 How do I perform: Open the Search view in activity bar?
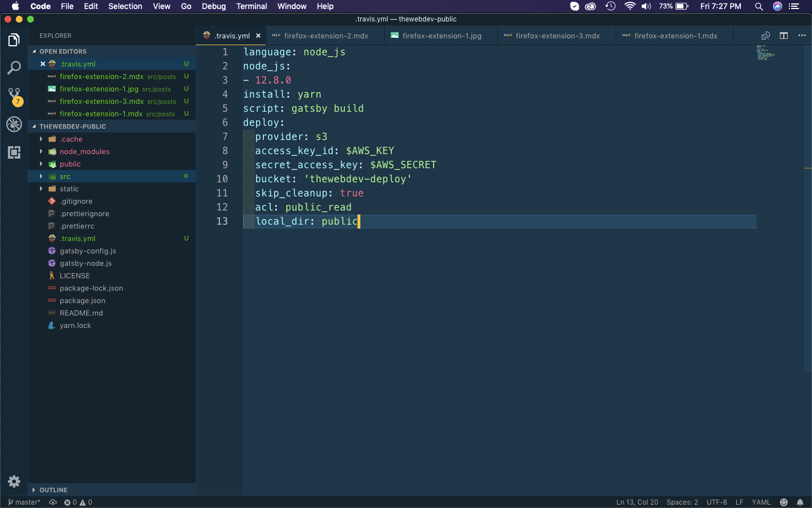(x=14, y=68)
